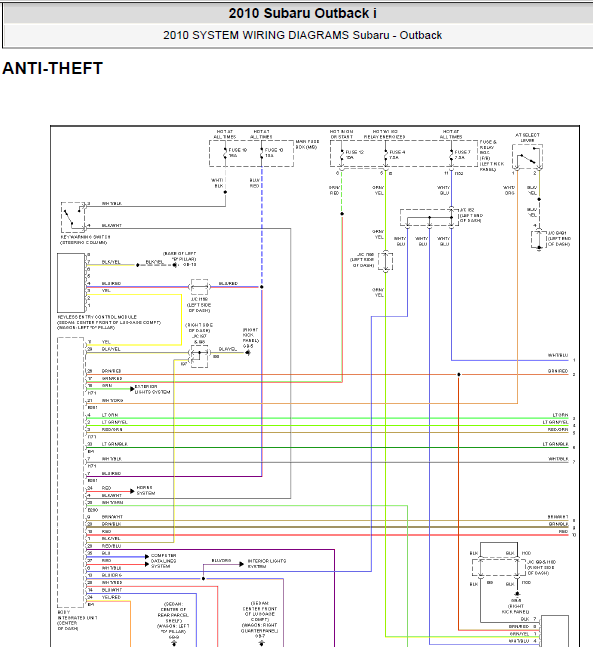Click the "LT GRN/YEL" label beside the module

[115, 422]
